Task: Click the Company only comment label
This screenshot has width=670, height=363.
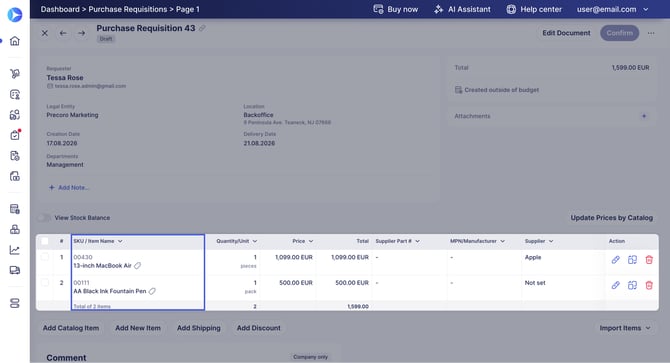Action: (311, 357)
